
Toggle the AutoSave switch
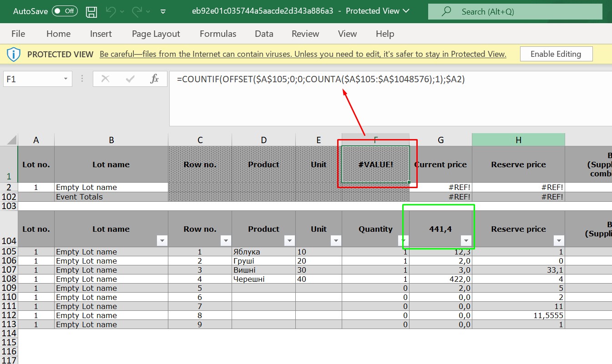click(x=65, y=11)
